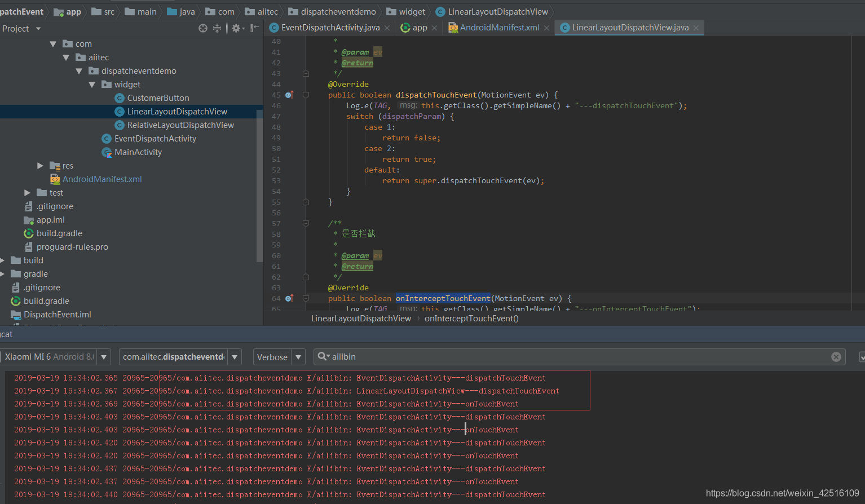Image resolution: width=865 pixels, height=504 pixels.
Task: Expand the build folder
Action: click(x=3, y=260)
